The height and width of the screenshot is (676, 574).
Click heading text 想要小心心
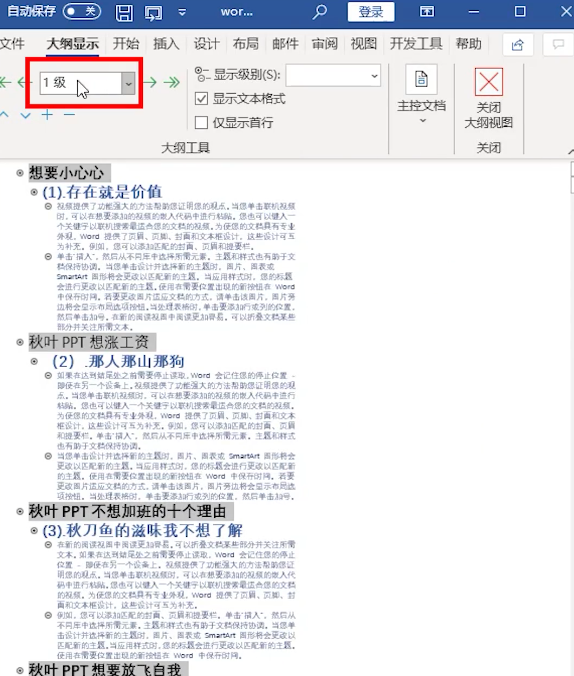click(67, 173)
